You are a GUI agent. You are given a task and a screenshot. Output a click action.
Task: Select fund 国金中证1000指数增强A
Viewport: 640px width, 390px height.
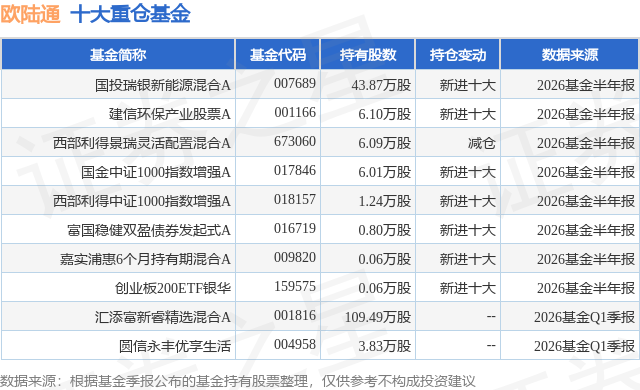tap(156, 172)
